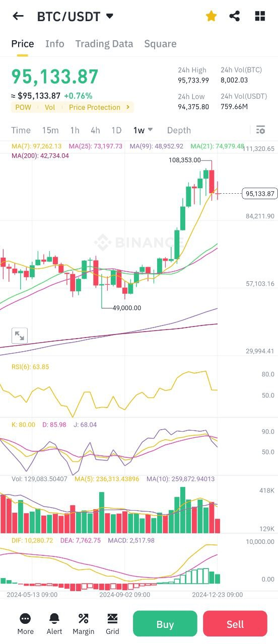Tap the volume MA(10) label
The height and width of the screenshot is (644, 278).
click(181, 479)
